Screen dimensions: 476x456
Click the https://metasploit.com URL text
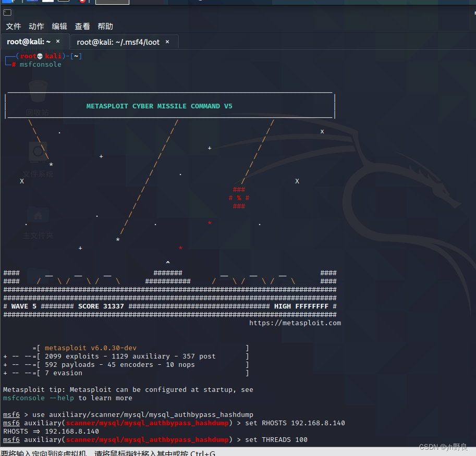pos(295,323)
